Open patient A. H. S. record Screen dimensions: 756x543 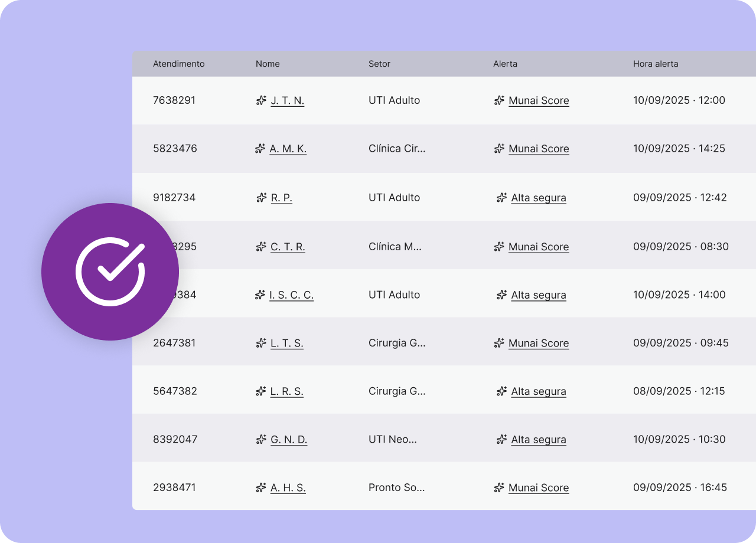(288, 488)
